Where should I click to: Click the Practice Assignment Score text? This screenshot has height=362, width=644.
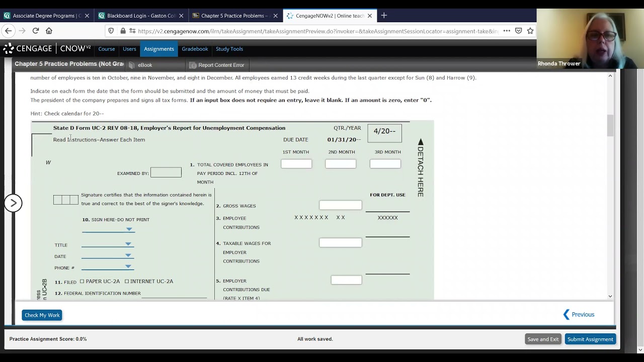pos(48,339)
